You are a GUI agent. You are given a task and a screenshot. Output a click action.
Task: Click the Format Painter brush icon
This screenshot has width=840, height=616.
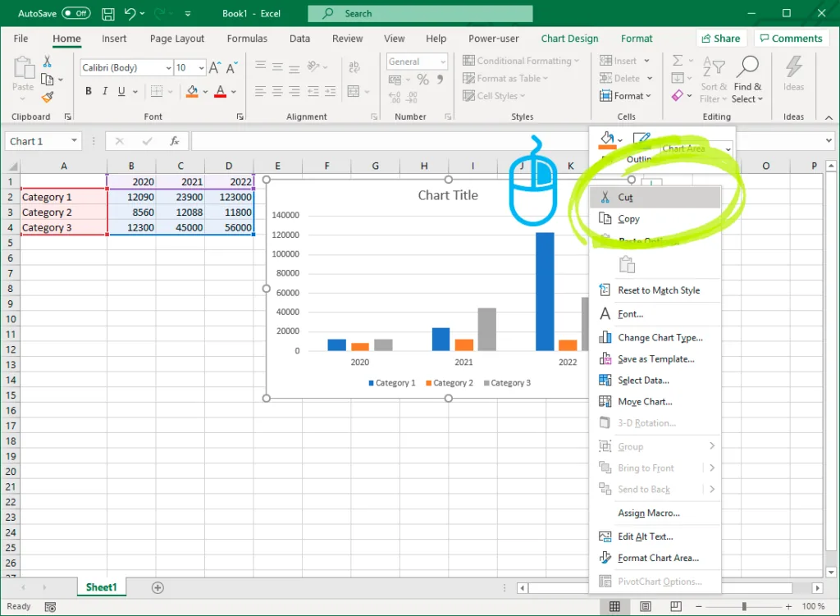point(47,97)
